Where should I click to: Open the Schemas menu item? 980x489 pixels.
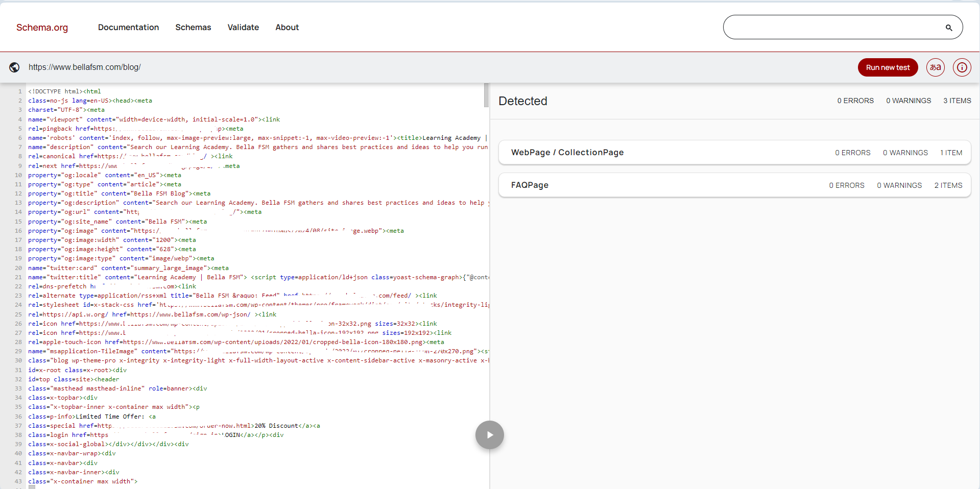point(193,28)
